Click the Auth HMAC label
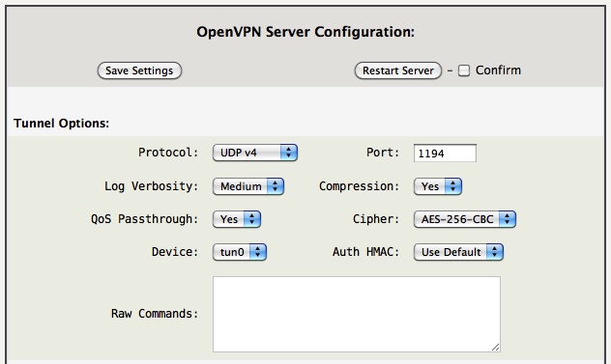This screenshot has width=611, height=364. point(365,252)
